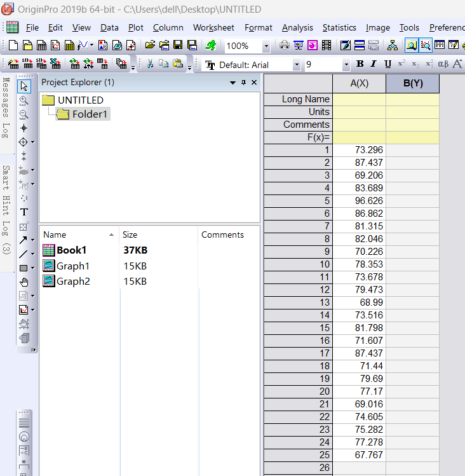Select the Zoom In tool
This screenshot has width=465, height=476.
(24, 100)
